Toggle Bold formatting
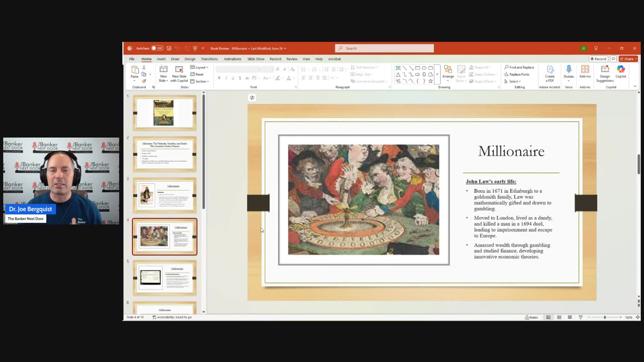The height and width of the screenshot is (362, 644). click(x=219, y=78)
